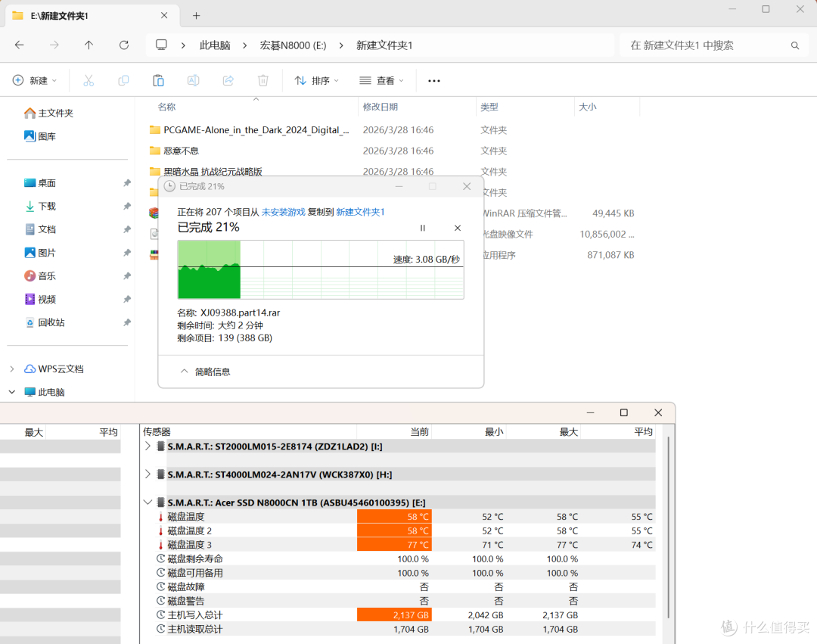Click the copy speed progress graph
Image resolution: width=817 pixels, height=644 pixels.
coord(321,269)
